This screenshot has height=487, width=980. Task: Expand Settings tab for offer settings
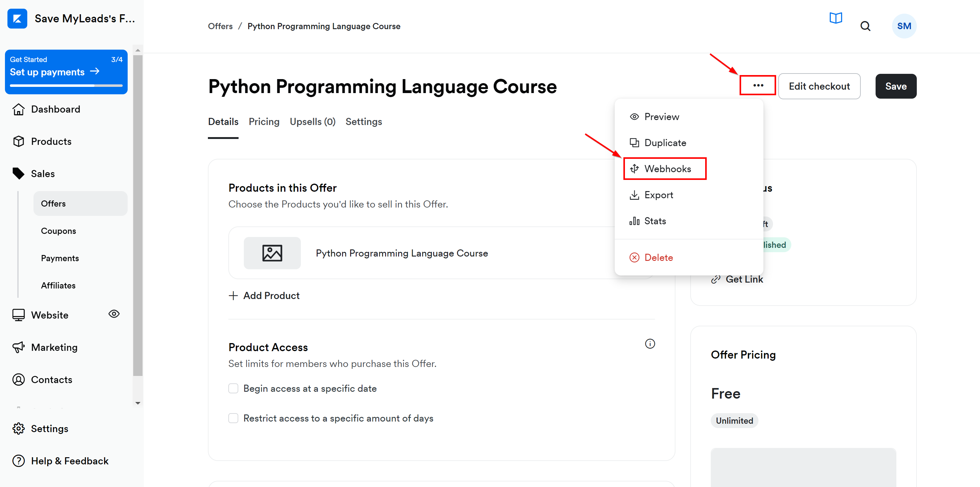[x=364, y=121]
